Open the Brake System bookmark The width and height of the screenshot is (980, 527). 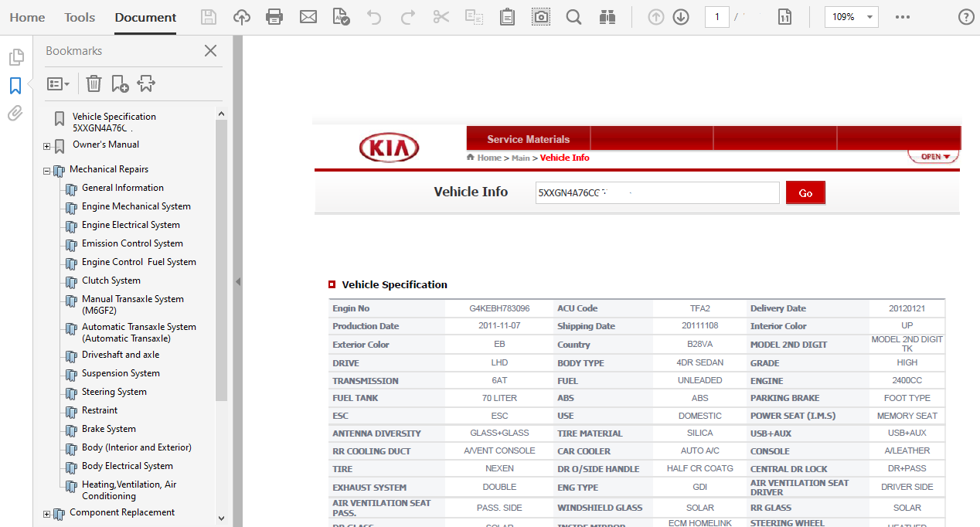[108, 429]
